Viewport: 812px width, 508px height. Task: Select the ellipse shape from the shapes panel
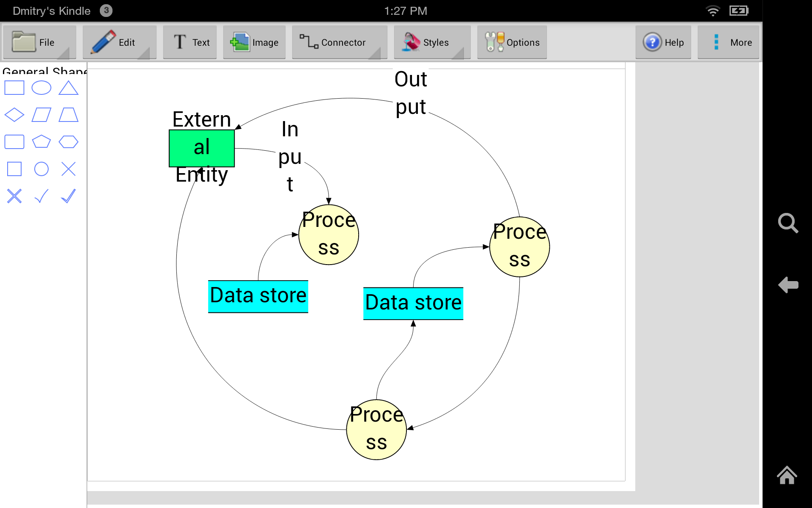coord(41,88)
